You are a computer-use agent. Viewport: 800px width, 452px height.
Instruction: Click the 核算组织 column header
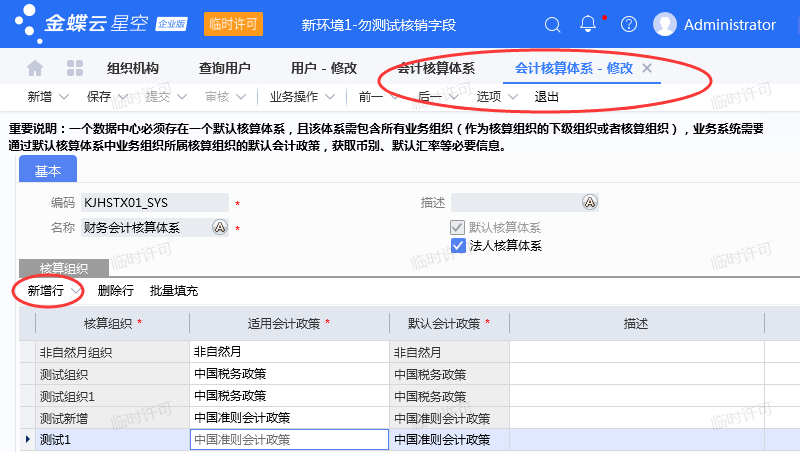[x=113, y=323]
